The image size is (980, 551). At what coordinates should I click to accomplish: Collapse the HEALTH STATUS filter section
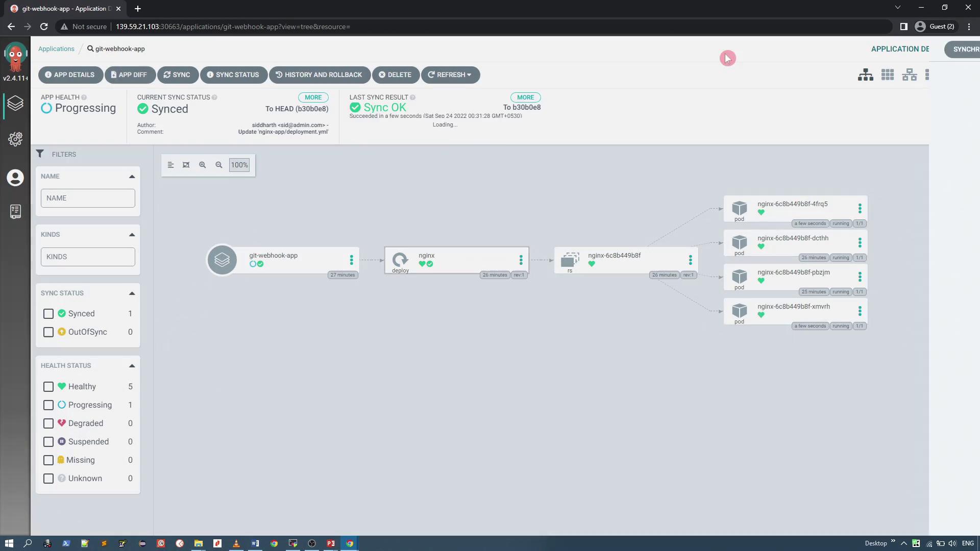(132, 366)
